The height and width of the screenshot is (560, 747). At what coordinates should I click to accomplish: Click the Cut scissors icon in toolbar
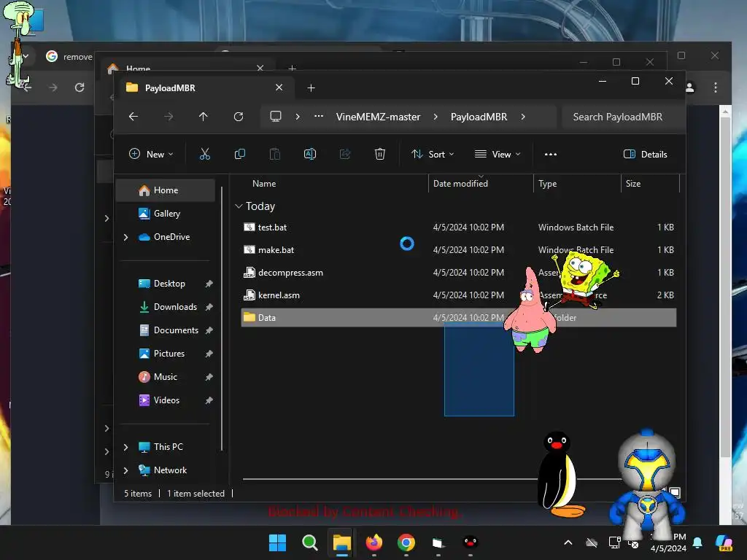pos(204,154)
